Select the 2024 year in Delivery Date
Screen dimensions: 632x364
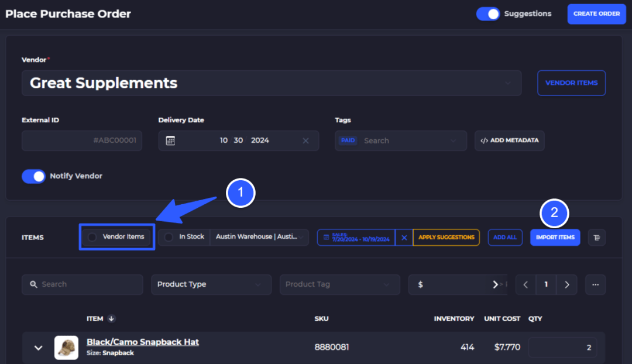tap(260, 140)
